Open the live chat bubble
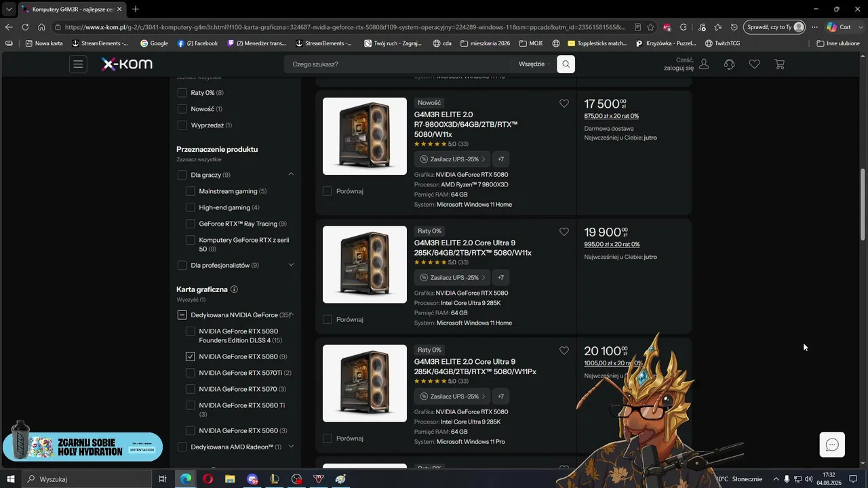This screenshot has height=488, width=868. pyautogui.click(x=832, y=445)
